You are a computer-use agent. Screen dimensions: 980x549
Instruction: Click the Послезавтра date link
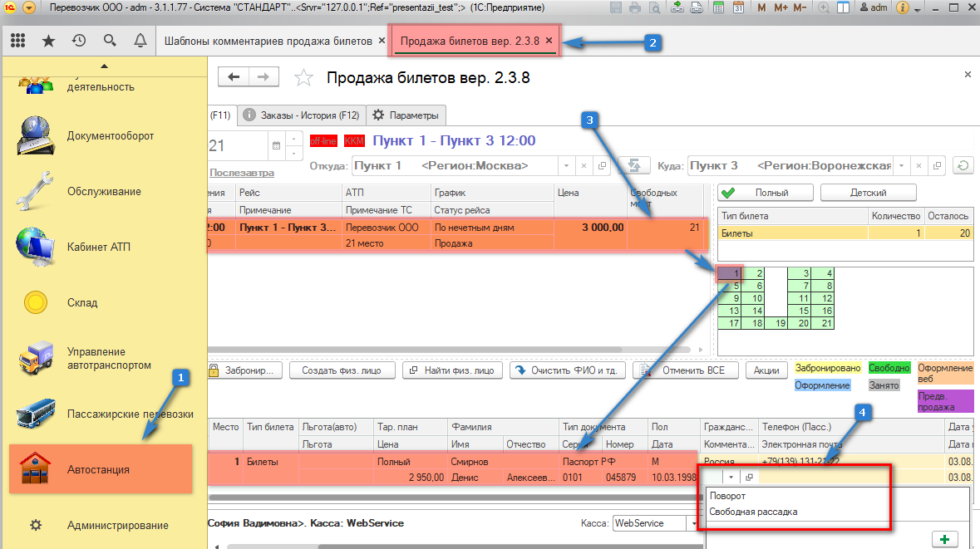pos(242,173)
